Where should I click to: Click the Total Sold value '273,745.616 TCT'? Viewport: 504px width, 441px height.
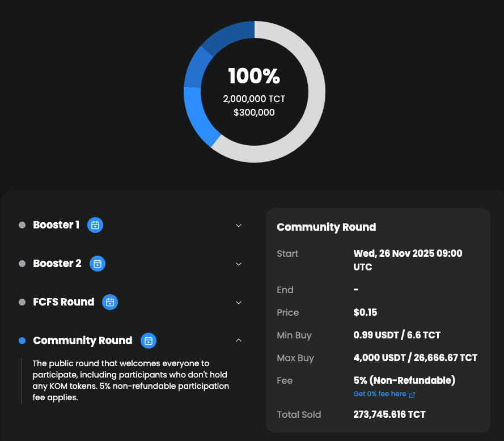point(389,415)
